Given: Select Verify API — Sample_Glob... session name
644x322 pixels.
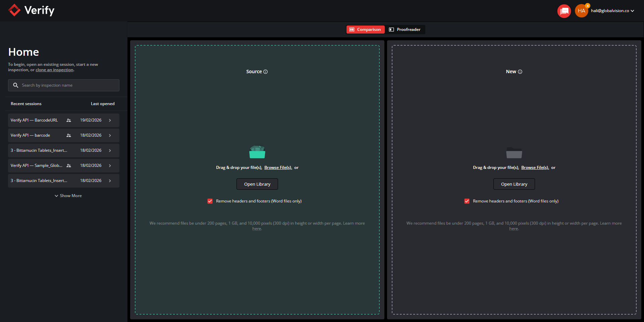Looking at the screenshot, I should tap(37, 166).
